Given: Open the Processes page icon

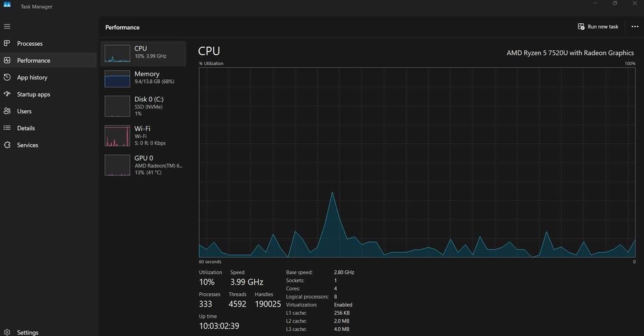Looking at the screenshot, I should [7, 43].
